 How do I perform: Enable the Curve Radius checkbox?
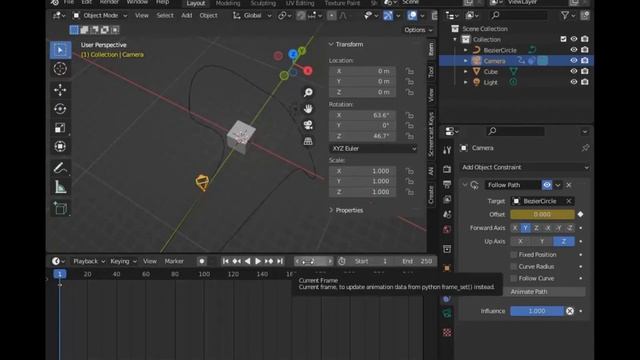[x=514, y=267]
